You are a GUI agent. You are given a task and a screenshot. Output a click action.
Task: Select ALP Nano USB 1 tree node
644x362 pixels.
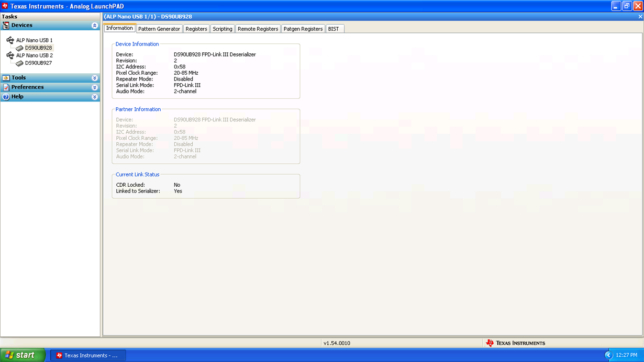(35, 40)
